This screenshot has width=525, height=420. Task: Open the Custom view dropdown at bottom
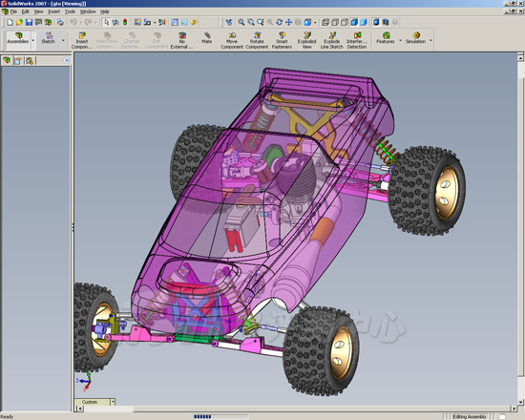113,402
